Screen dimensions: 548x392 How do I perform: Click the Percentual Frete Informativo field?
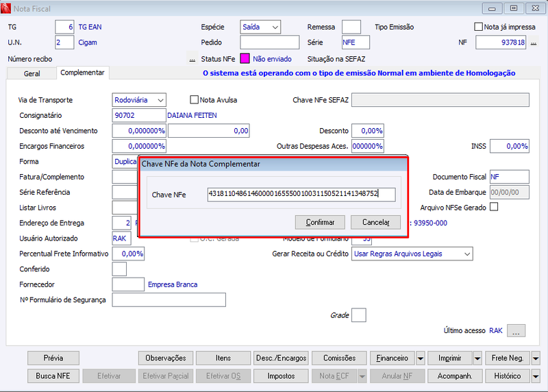pos(128,254)
